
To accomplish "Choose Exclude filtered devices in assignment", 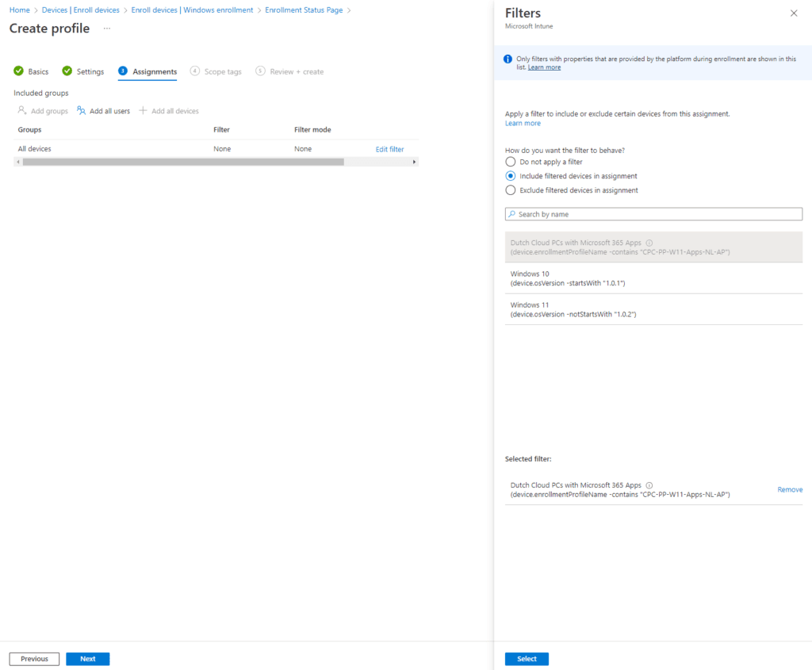I will click(x=511, y=190).
